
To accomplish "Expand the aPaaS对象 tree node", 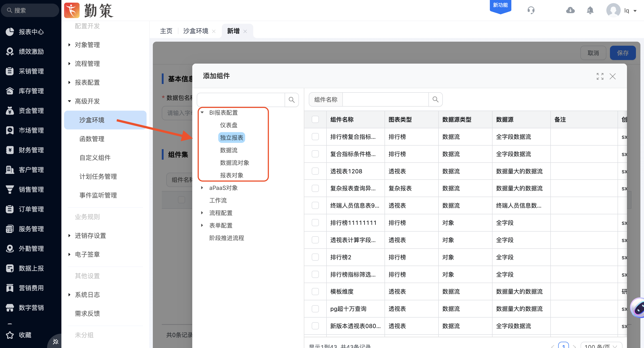I will tap(202, 188).
